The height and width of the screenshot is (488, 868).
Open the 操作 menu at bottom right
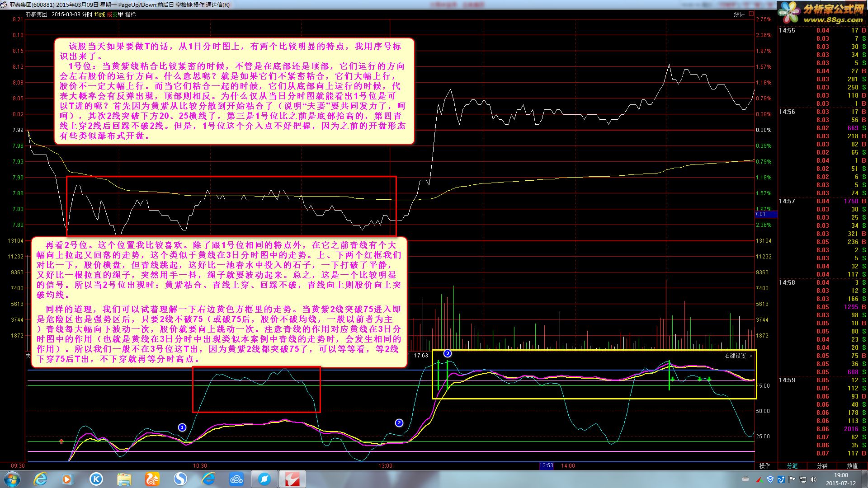coord(765,466)
